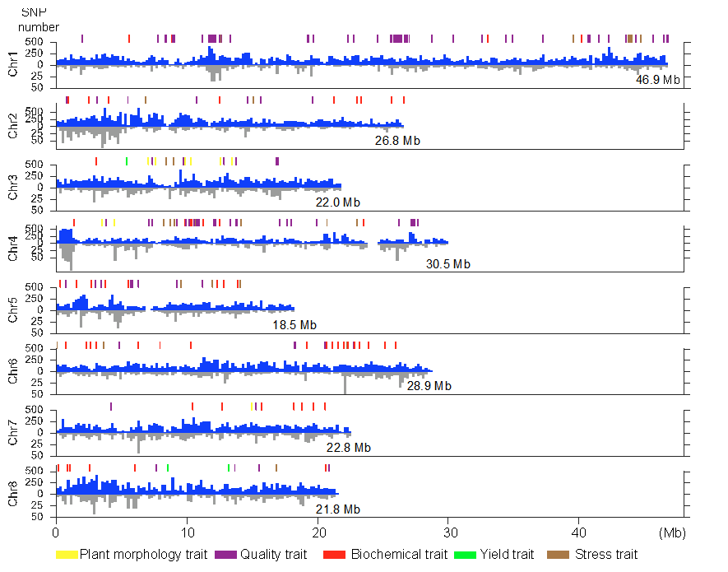Click the Chr7 axis label
The image size is (728, 572).
[13, 432]
